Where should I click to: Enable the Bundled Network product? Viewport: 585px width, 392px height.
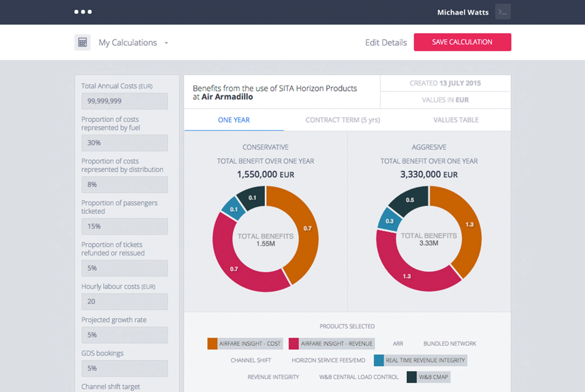450,344
